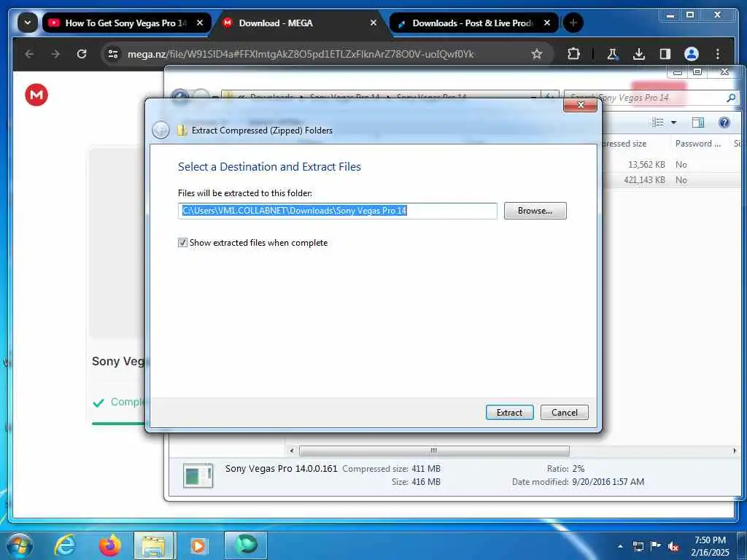
Task: Toggle the Explorer preview pane
Action: point(698,122)
